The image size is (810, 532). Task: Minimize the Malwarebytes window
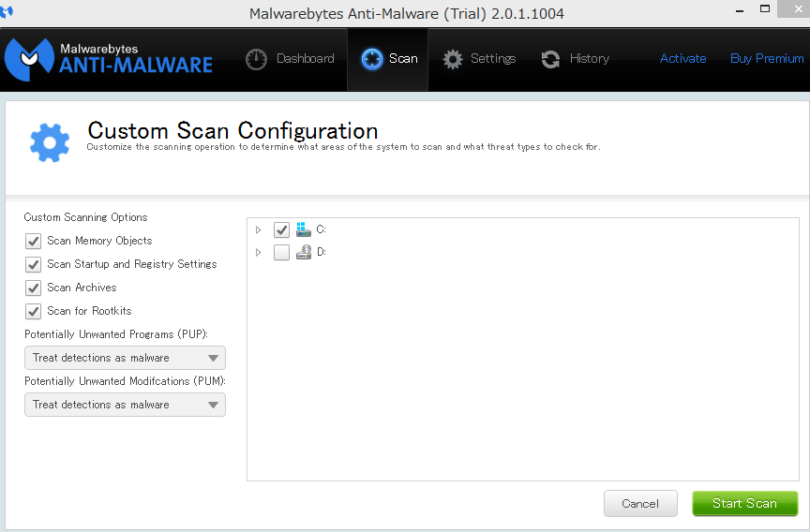[x=740, y=10]
